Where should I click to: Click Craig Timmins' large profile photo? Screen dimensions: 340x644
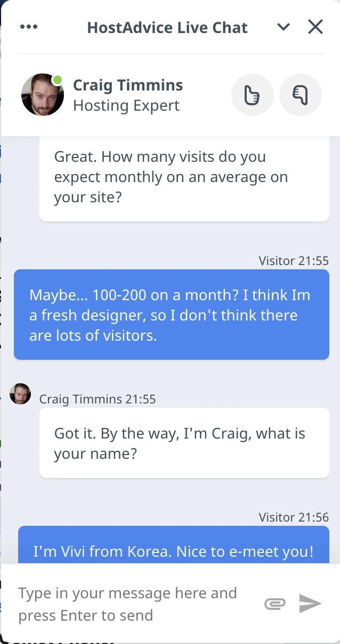pyautogui.click(x=43, y=95)
